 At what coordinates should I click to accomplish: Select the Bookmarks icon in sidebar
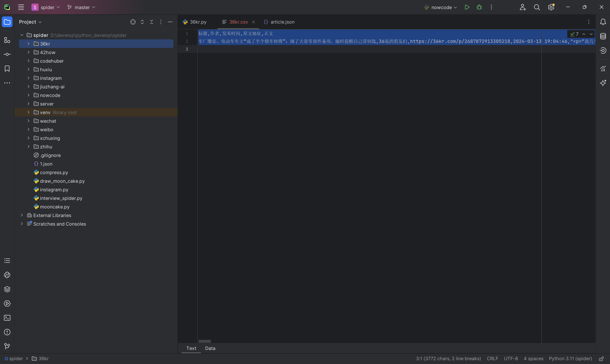(6, 68)
